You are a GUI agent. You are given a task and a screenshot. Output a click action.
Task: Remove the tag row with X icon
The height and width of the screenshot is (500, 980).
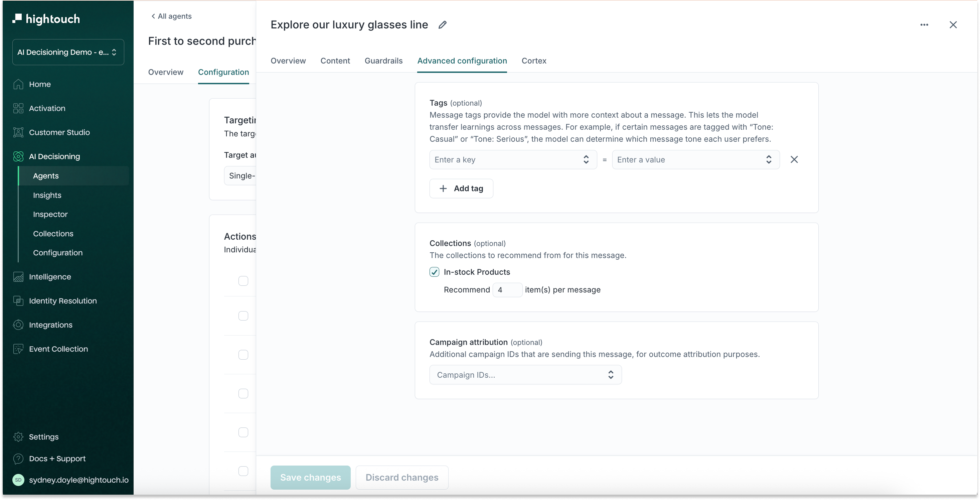pos(794,159)
